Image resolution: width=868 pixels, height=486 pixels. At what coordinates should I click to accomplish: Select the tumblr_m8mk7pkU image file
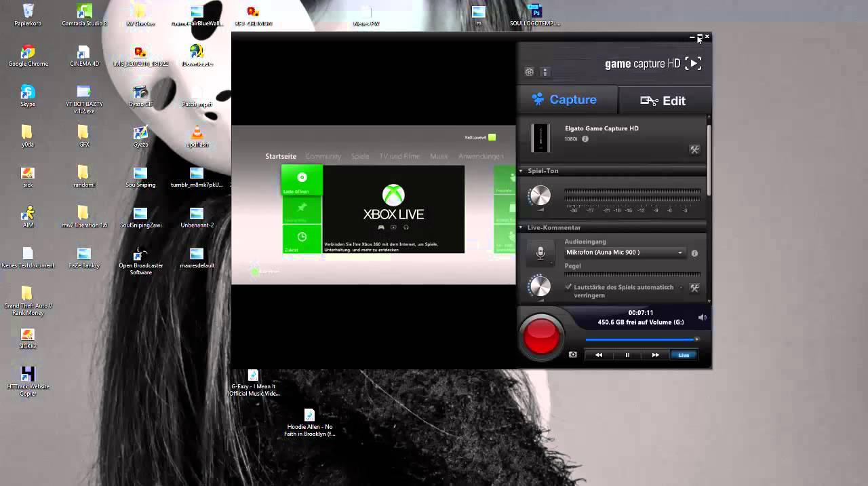point(197,176)
